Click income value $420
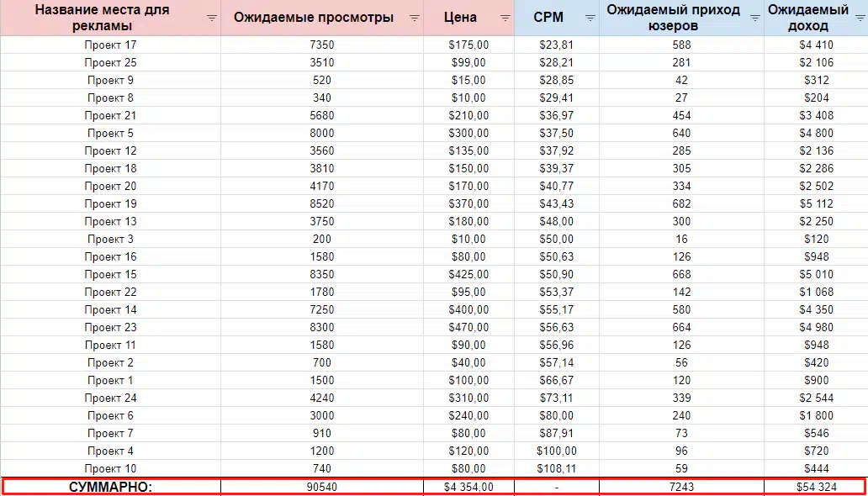 pos(816,362)
